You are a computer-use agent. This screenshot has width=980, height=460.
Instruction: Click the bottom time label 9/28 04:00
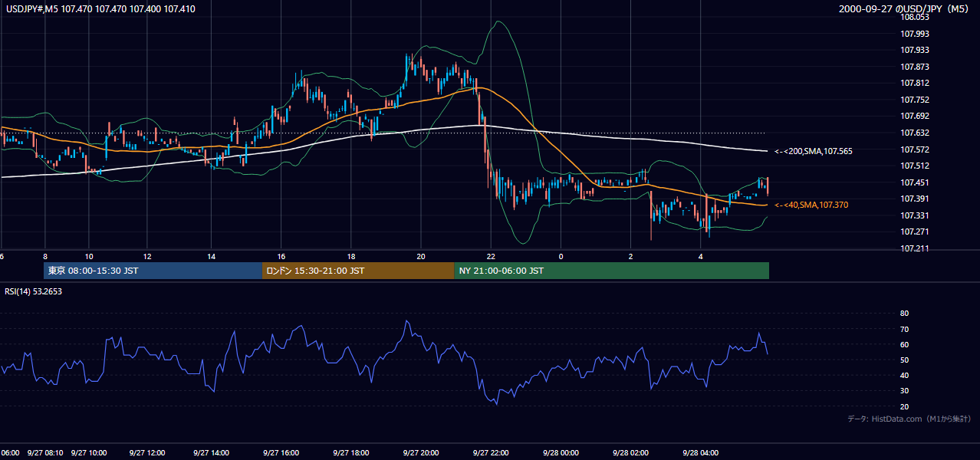coord(700,453)
